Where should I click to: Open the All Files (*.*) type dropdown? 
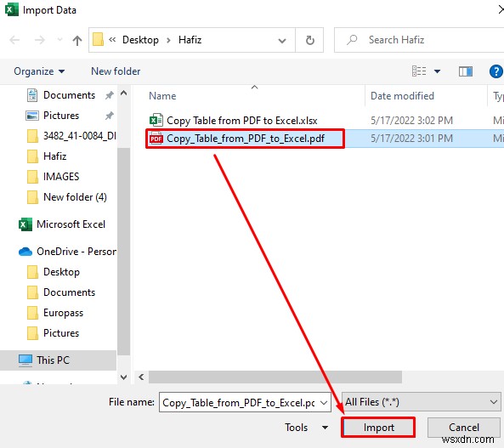pyautogui.click(x=421, y=402)
